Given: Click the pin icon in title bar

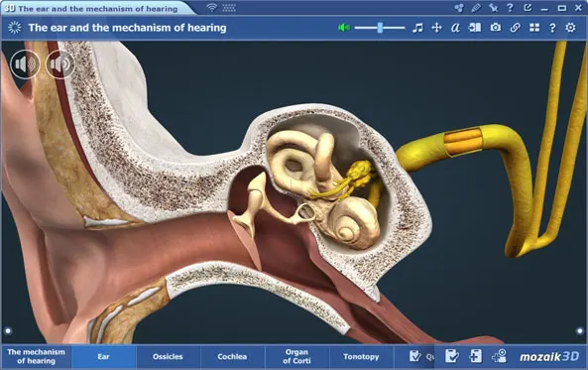Looking at the screenshot, I should (x=493, y=8).
